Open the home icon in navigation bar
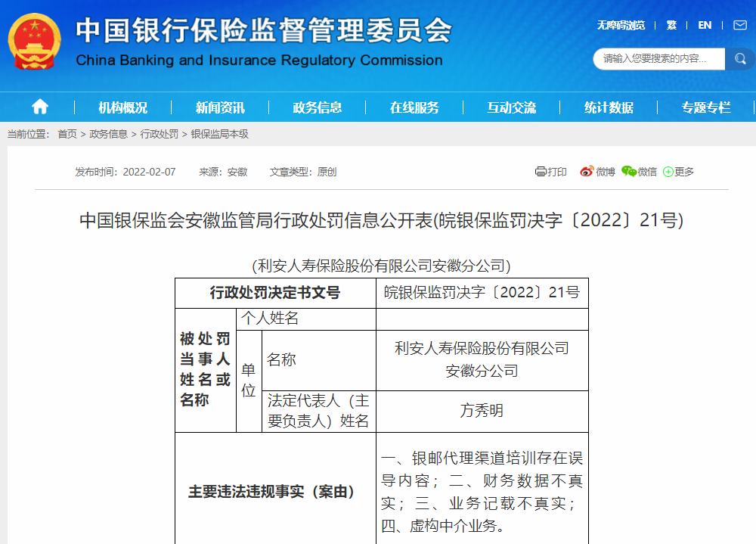This screenshot has width=756, height=544. coord(40,107)
